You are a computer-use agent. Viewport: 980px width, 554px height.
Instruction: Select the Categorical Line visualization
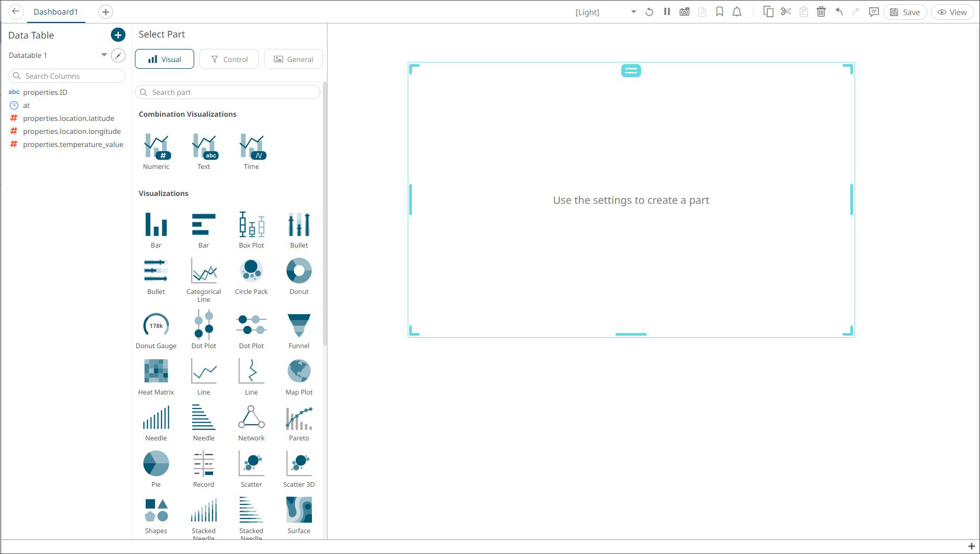(204, 280)
